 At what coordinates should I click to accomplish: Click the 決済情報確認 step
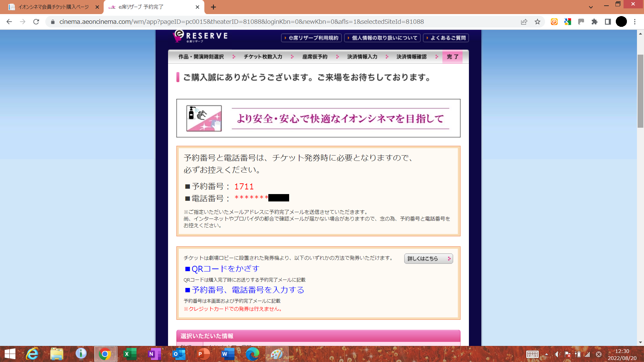(412, 57)
